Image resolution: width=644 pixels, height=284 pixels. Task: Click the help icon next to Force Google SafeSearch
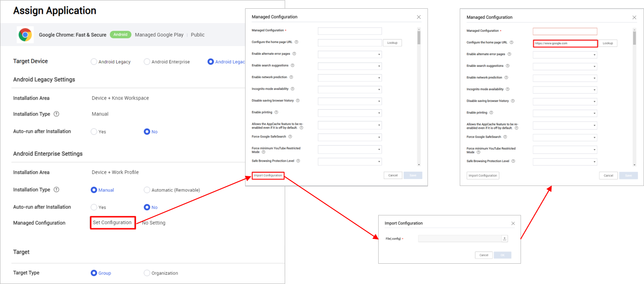click(290, 137)
